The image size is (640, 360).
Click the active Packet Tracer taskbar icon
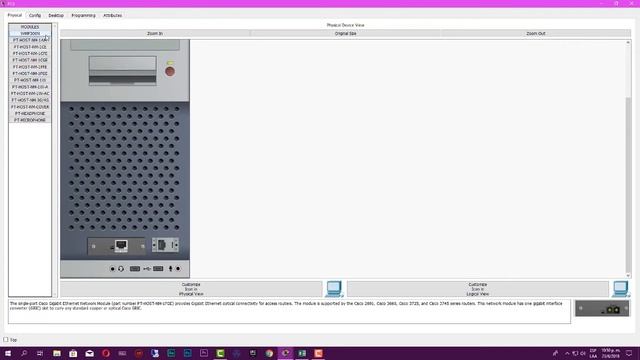(285, 353)
